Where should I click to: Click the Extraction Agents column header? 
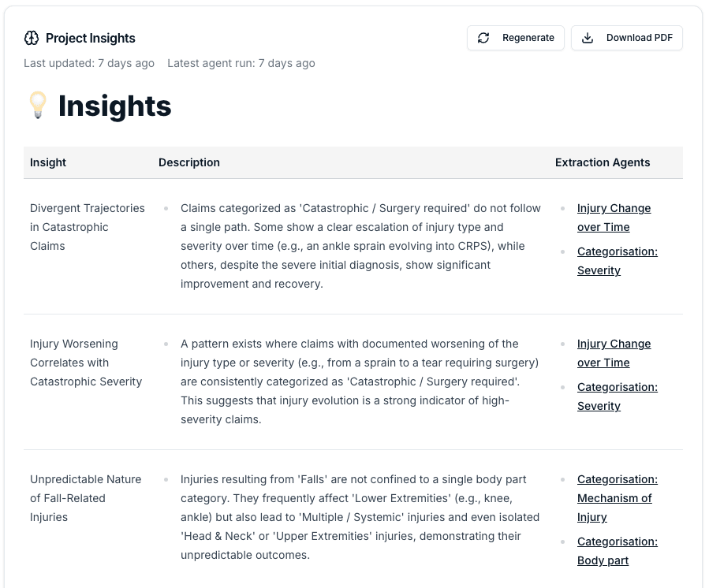coord(603,162)
